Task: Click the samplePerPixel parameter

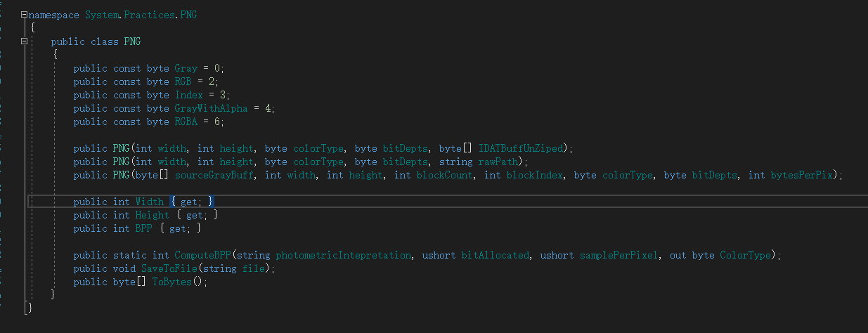Action: coord(620,256)
